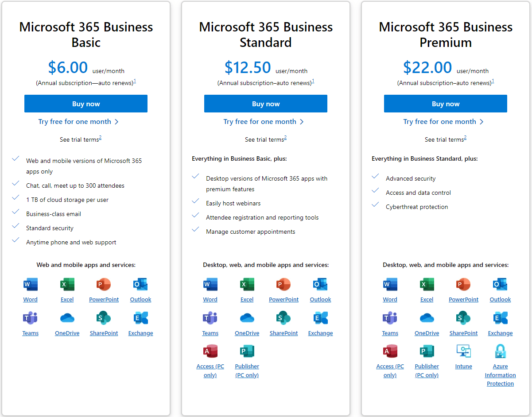This screenshot has height=417, width=532.
Task: Click the Exchange icon in Business Premium
Action: click(x=500, y=318)
